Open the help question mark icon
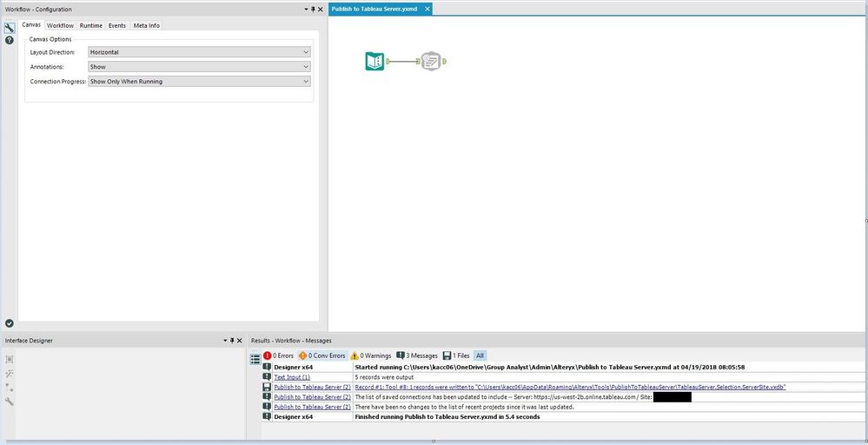 [10, 40]
